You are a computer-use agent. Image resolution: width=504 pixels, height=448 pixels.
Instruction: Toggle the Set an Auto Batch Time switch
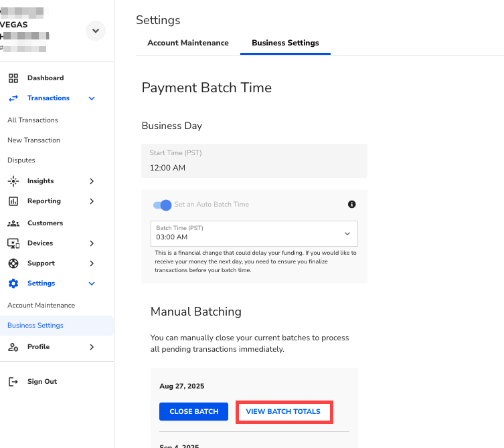(x=163, y=205)
